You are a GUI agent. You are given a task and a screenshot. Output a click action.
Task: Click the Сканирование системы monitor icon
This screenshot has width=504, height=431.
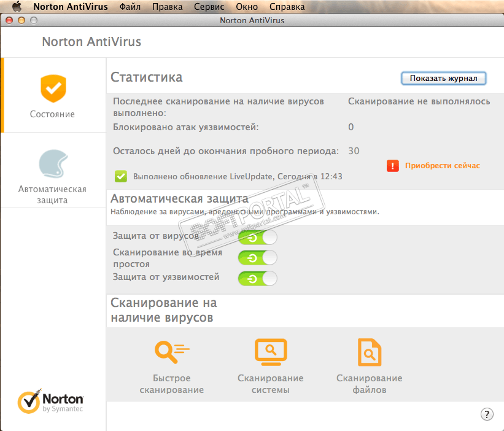tap(271, 352)
